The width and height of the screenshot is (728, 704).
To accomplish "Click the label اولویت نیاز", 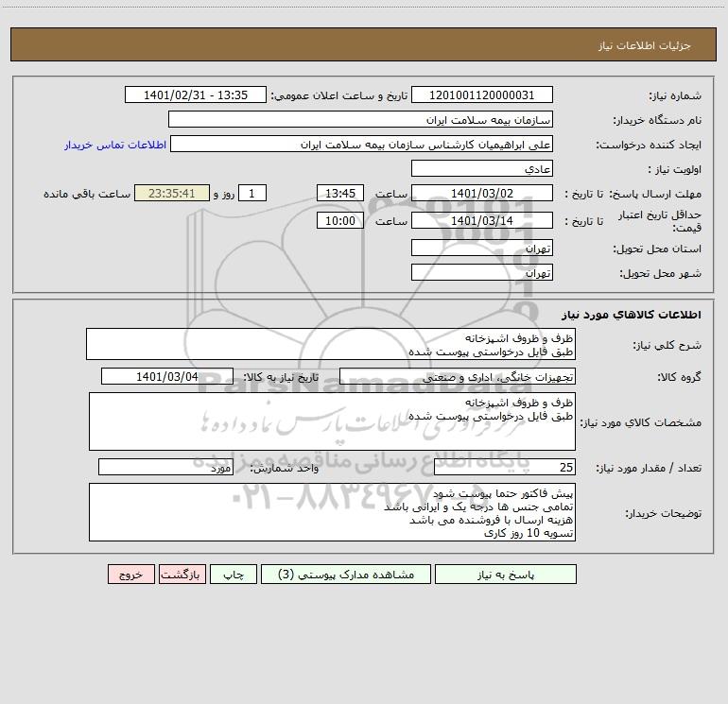I will [x=674, y=170].
